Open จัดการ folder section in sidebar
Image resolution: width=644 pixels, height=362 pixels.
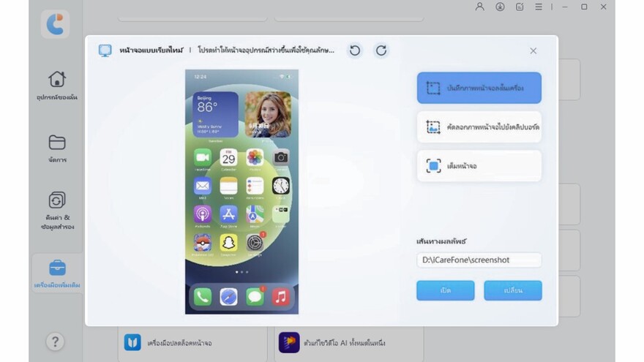pos(57,148)
